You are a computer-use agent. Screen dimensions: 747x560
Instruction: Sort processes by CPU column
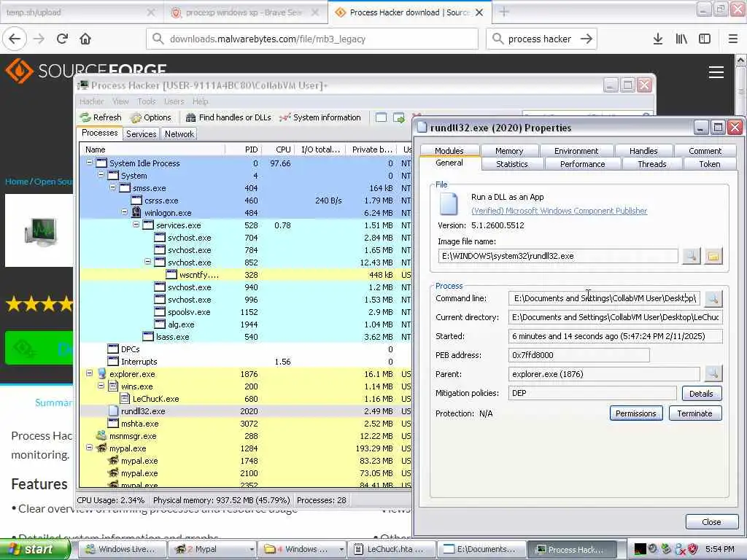(279, 149)
